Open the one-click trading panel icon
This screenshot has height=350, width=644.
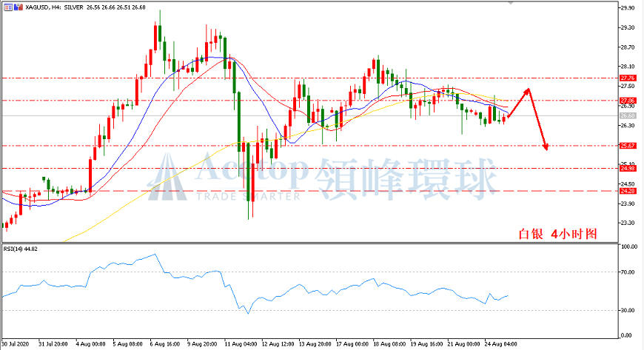[x=8, y=7]
